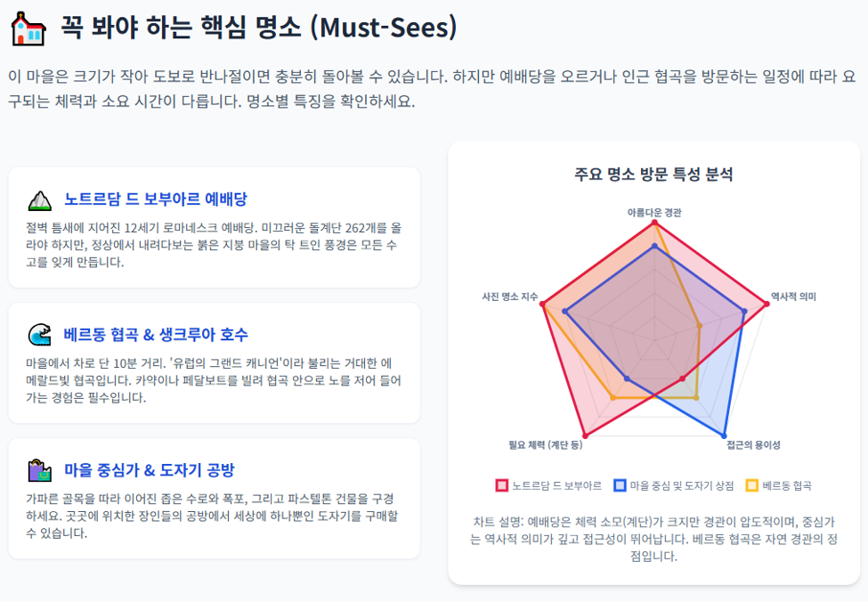Toggle the 베르동 협곡 legend entry
This screenshot has width=868, height=602.
[779, 485]
